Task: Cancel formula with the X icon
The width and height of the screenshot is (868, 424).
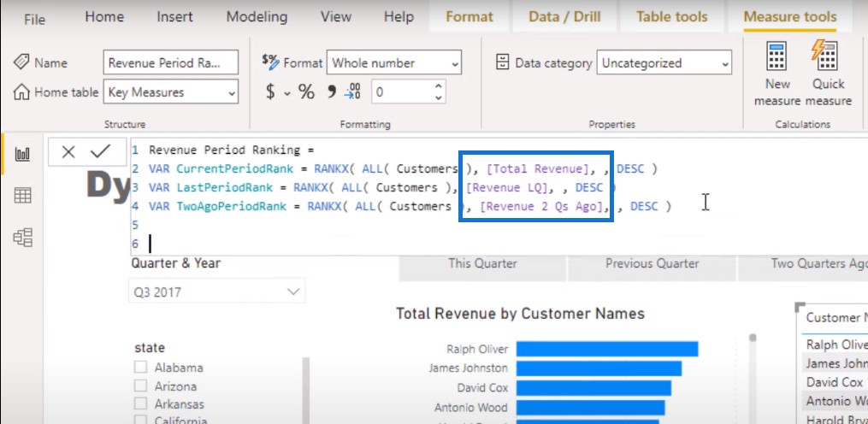Action: [x=68, y=151]
